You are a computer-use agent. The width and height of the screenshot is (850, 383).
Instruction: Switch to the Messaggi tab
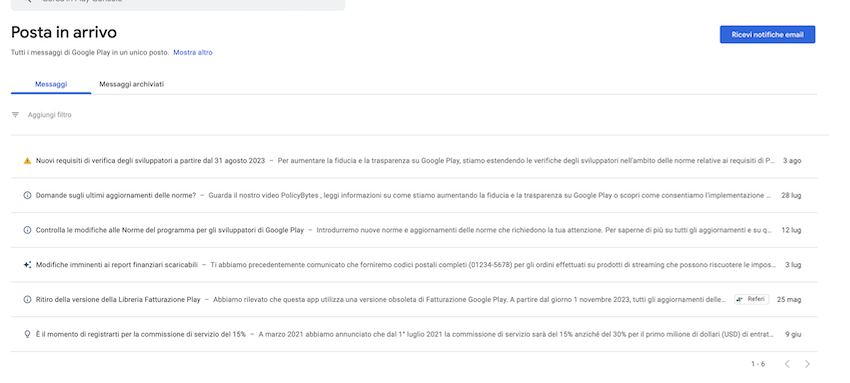tap(51, 84)
